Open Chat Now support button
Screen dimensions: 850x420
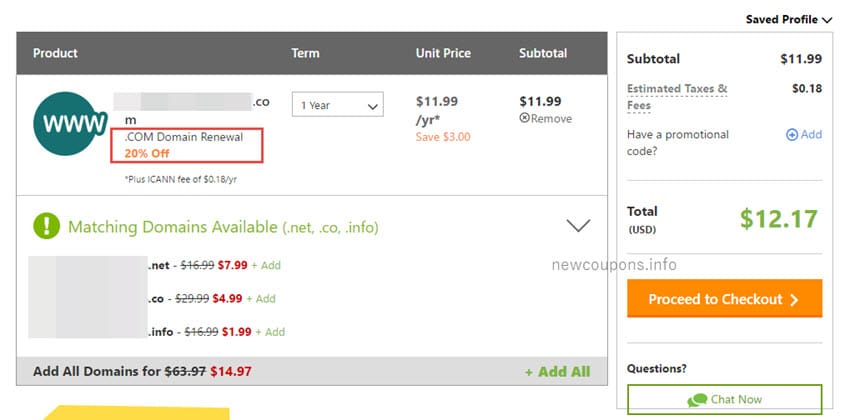click(724, 400)
